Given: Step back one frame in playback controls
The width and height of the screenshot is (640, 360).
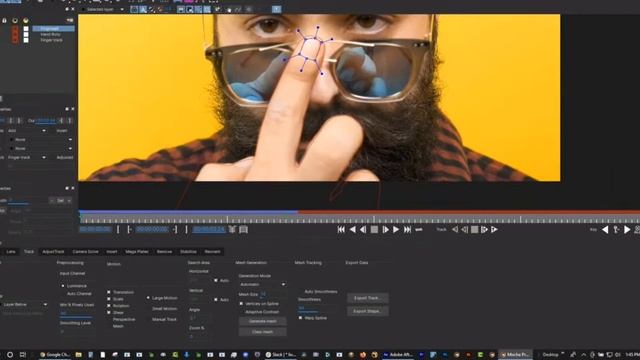Looking at the screenshot, I should coord(363,230).
